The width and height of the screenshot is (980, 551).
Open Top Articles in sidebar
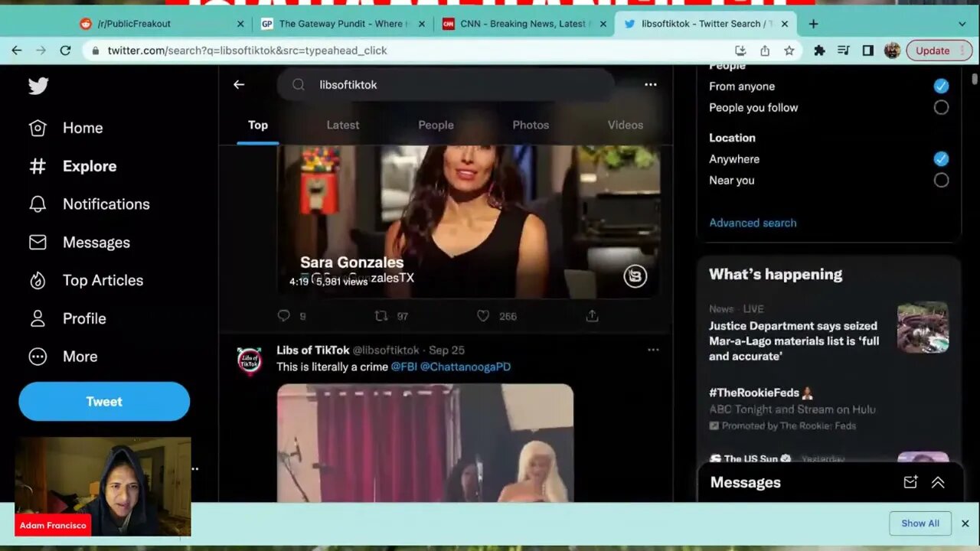pos(86,280)
